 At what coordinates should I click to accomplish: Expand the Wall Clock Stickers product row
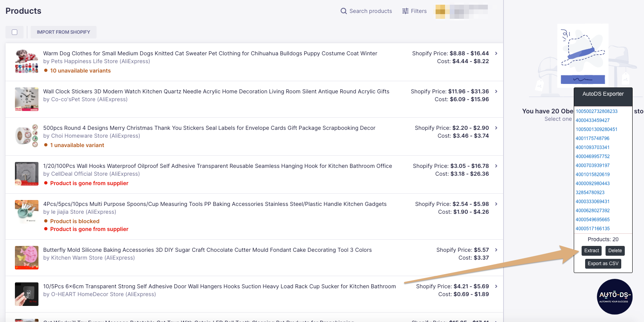click(x=496, y=91)
